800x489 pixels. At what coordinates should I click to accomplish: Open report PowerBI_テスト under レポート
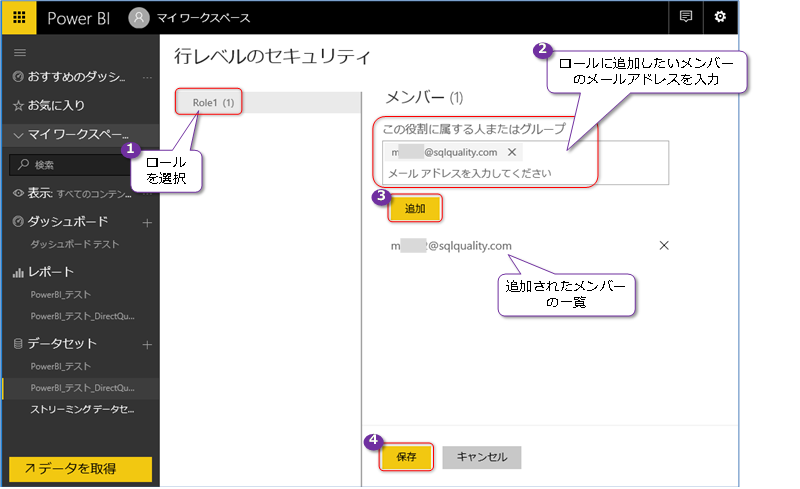(x=60, y=295)
